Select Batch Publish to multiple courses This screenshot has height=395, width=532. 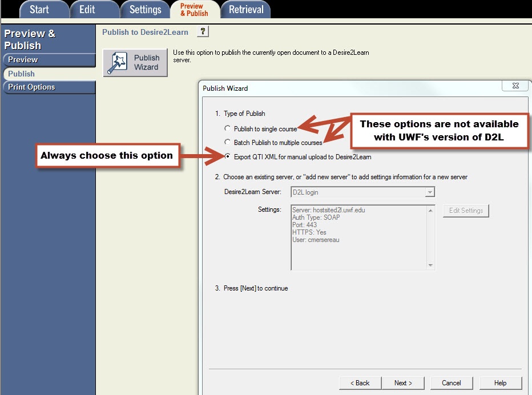pyautogui.click(x=228, y=143)
